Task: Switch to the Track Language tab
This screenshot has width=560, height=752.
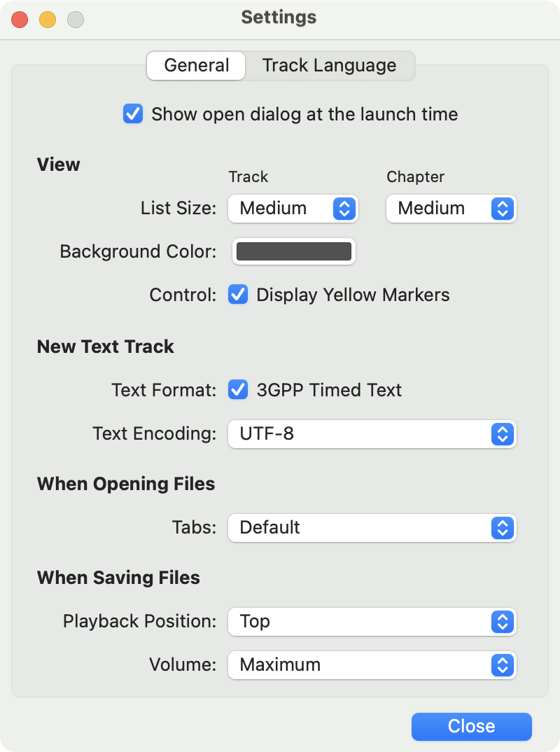Action: (330, 66)
